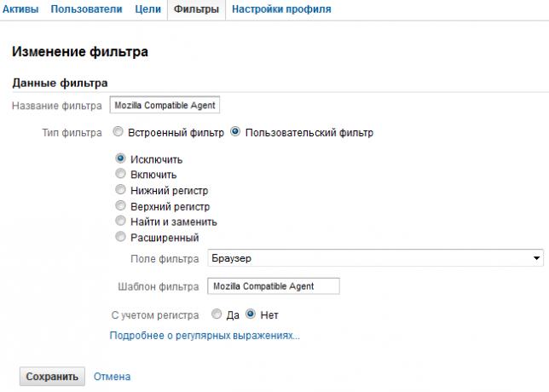The width and height of the screenshot is (549, 392).
Task: Open the Цели tab
Action: point(148,9)
